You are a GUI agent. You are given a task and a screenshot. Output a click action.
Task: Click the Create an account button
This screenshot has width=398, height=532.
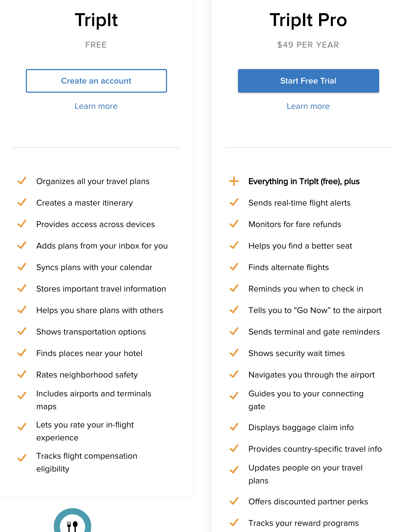[x=96, y=81]
